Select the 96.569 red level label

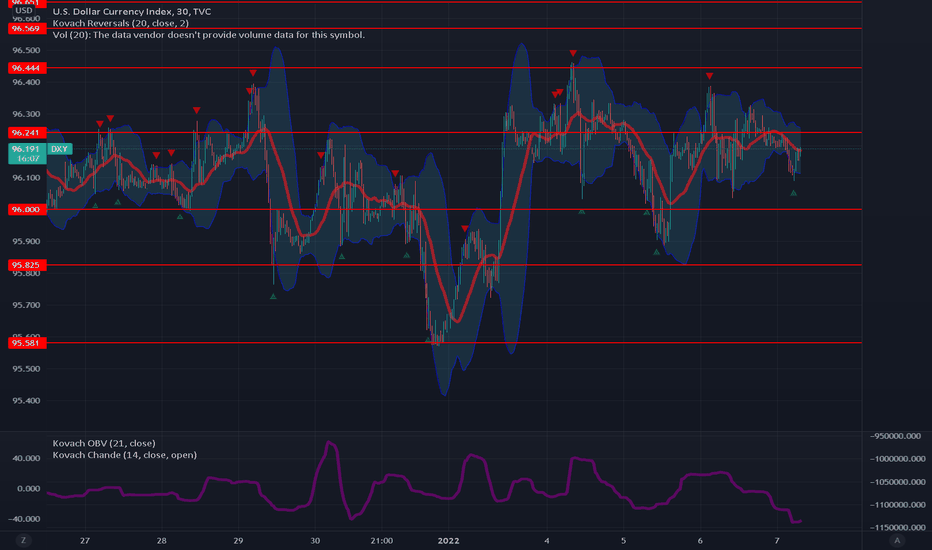(27, 29)
